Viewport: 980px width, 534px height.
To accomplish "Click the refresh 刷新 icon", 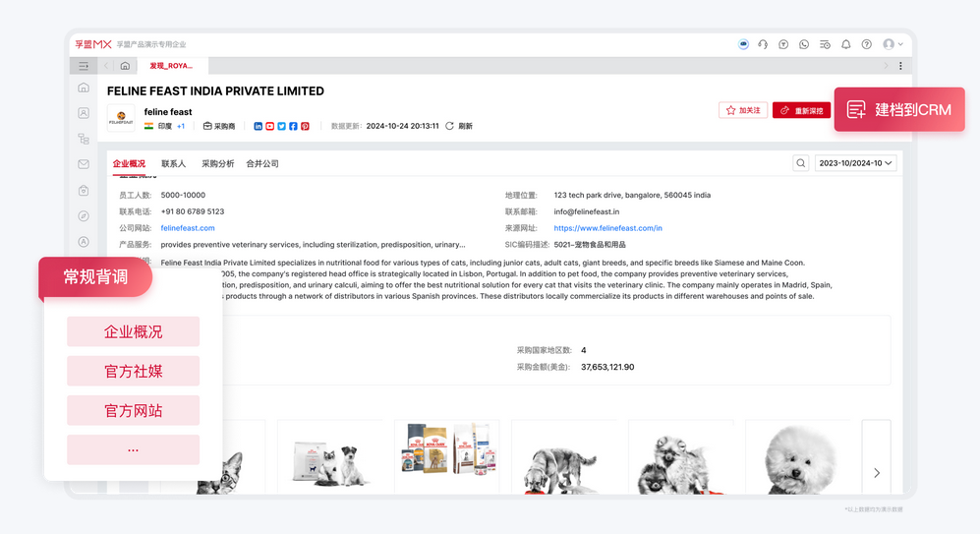I will tap(450, 127).
